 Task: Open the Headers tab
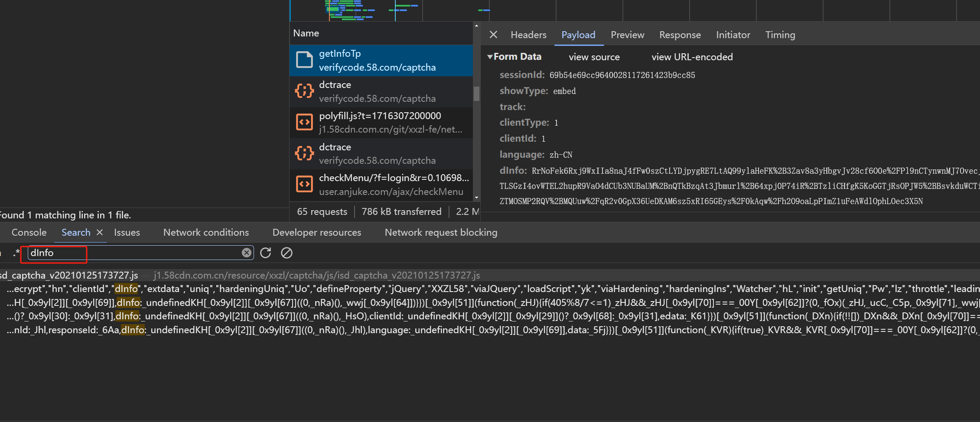[528, 35]
